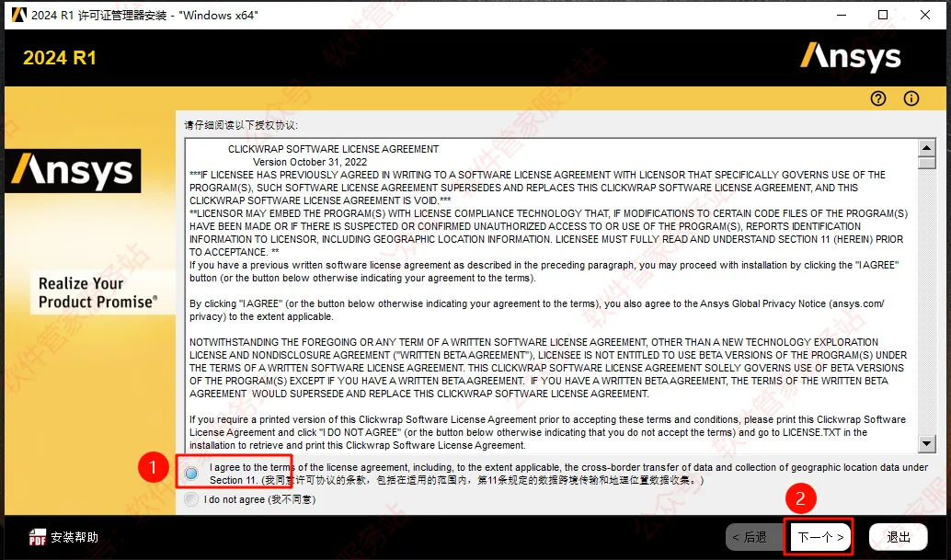Viewport: 951px width, 560px height.
Task: Click the information circle icon
Action: (x=911, y=98)
